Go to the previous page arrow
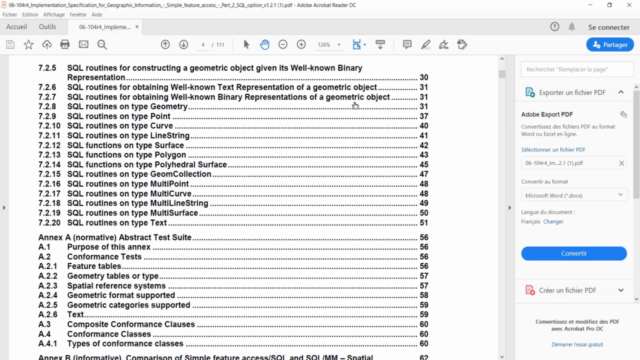 click(165, 44)
